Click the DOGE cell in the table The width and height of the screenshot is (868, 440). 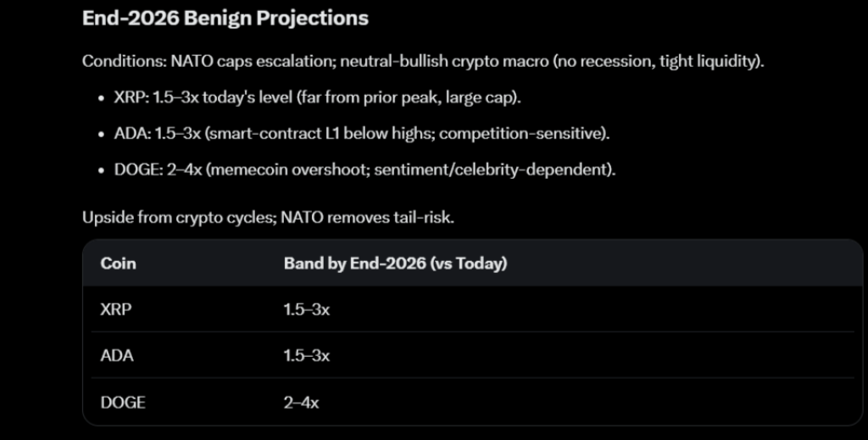pos(123,402)
